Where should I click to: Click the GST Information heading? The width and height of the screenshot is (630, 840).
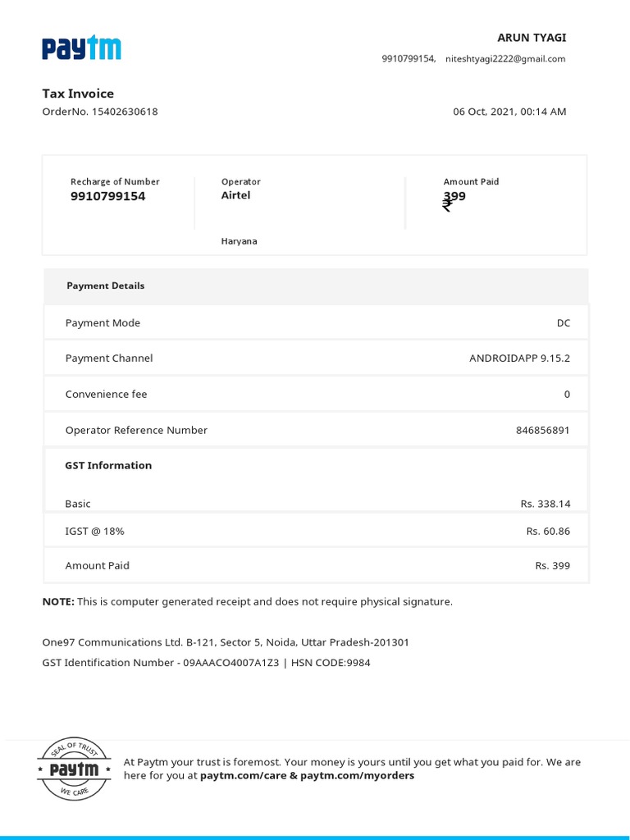click(108, 465)
